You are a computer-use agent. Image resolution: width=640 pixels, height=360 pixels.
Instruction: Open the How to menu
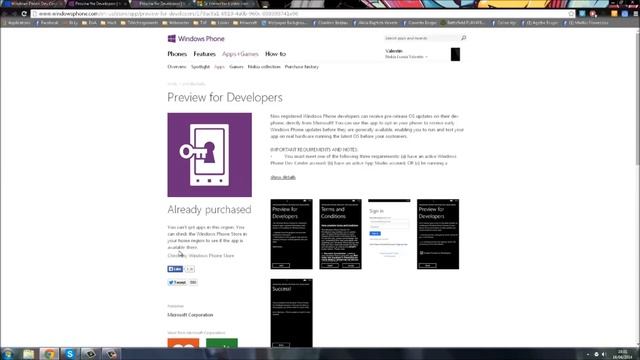276,54
